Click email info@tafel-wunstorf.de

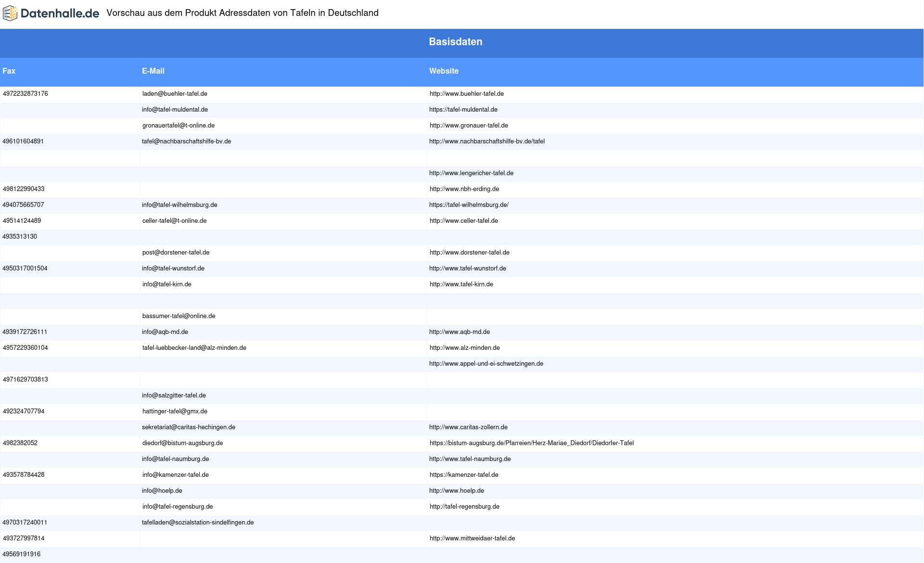tap(173, 269)
